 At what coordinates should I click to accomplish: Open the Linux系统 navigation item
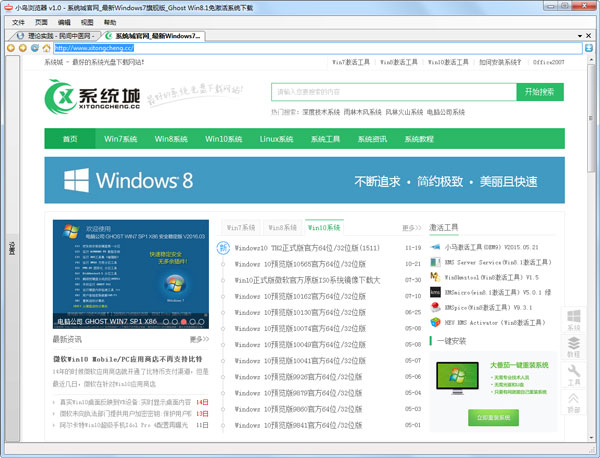(x=276, y=139)
